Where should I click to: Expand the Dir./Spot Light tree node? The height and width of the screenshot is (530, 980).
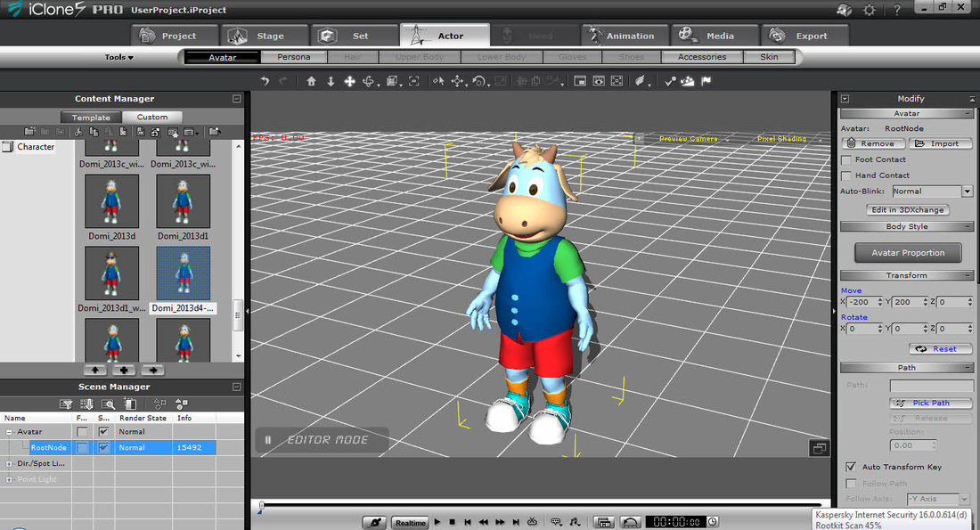click(9, 464)
